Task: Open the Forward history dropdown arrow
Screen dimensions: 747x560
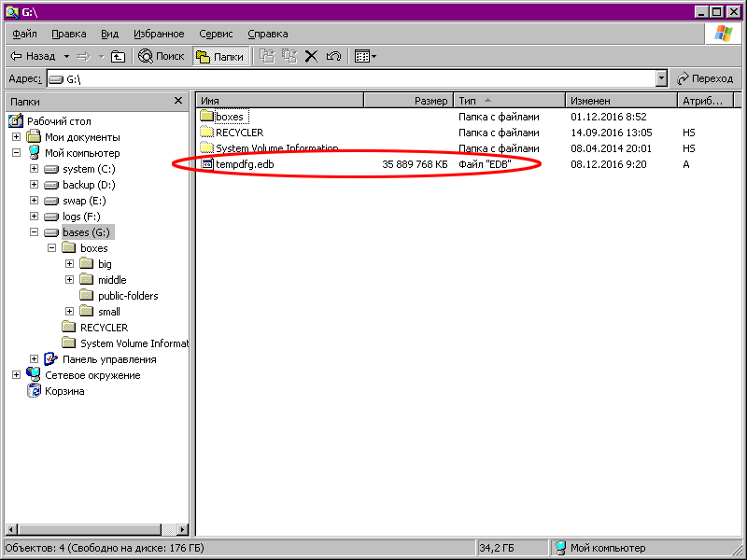Action: click(101, 56)
